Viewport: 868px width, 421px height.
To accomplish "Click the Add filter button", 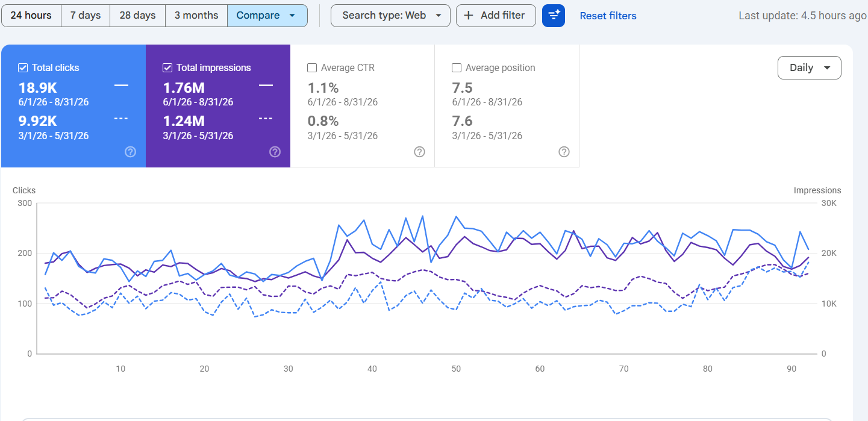I will 496,16.
